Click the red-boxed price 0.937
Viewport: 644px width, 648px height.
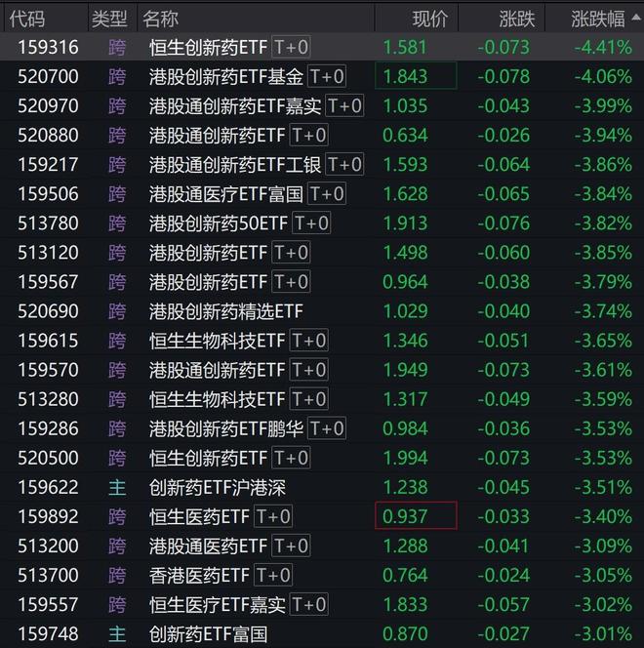click(x=416, y=515)
